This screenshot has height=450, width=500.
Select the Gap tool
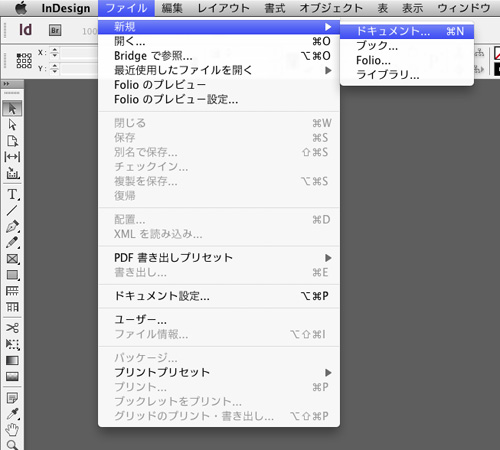tap(12, 157)
